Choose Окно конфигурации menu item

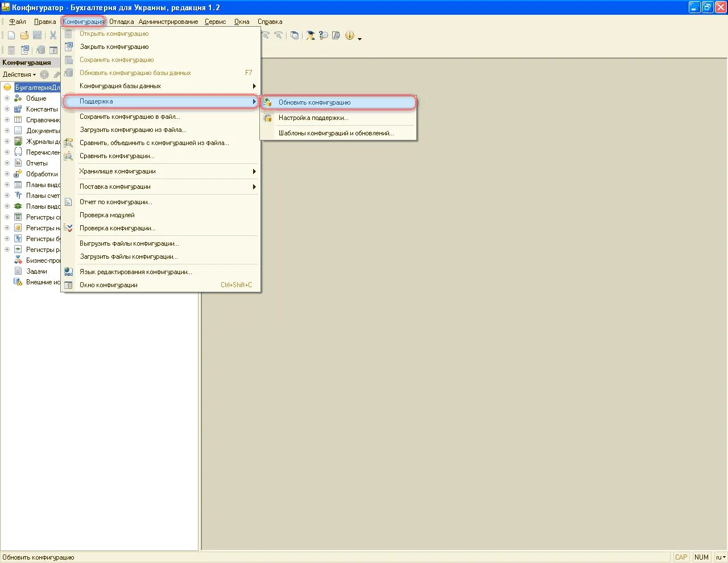160,285
